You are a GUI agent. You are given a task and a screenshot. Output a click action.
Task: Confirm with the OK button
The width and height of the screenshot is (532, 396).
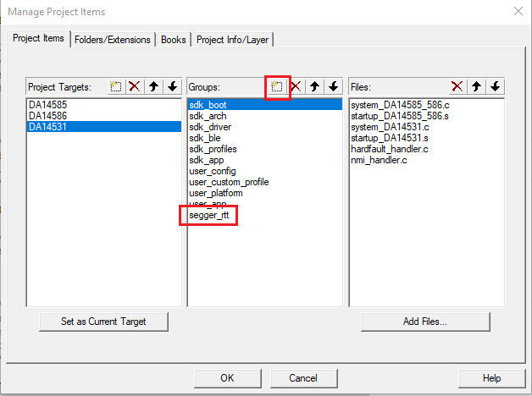tap(227, 378)
